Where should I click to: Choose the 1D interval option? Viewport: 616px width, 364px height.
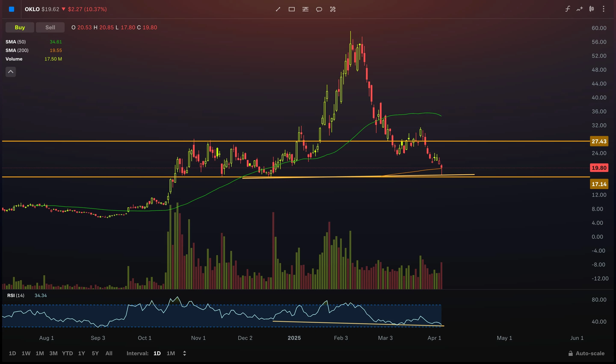point(157,353)
